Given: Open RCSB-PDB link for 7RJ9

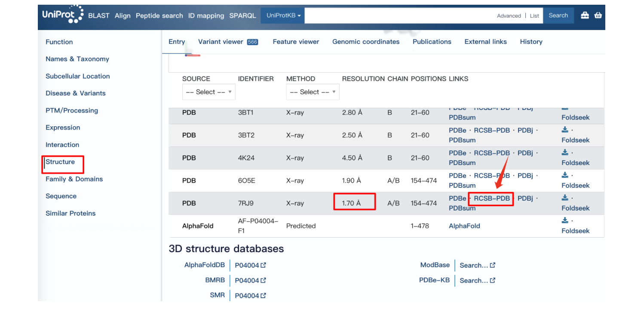Looking at the screenshot, I should tap(492, 198).
